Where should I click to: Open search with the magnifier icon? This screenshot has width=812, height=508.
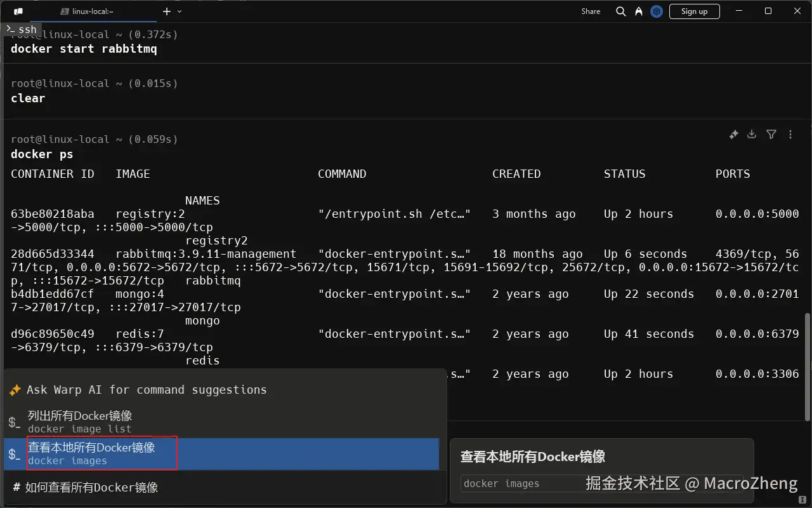pos(621,11)
